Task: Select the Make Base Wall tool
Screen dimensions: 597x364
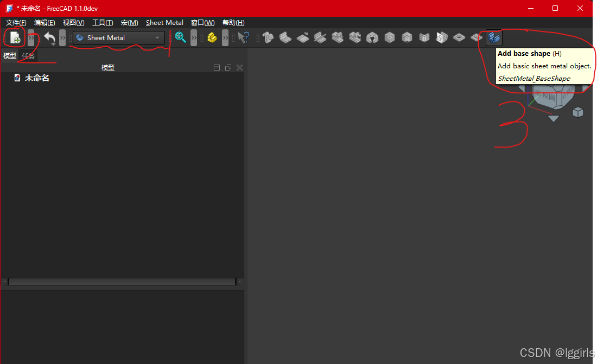Action: 268,37
